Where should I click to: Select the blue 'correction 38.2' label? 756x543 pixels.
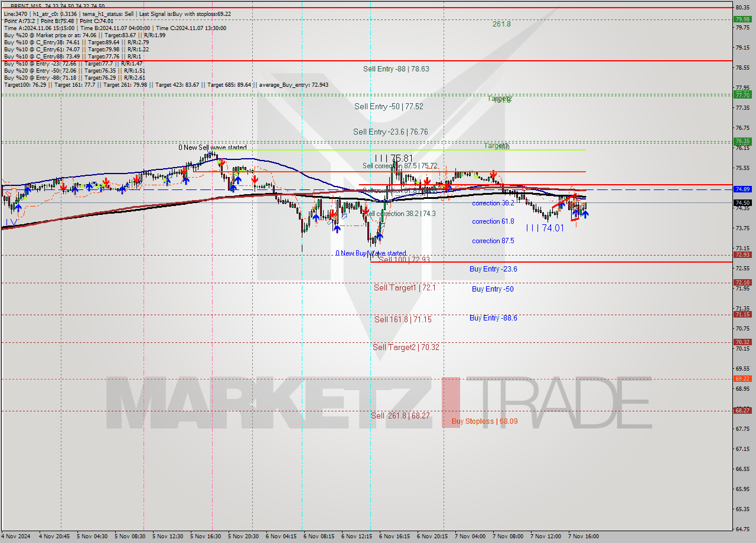(x=493, y=203)
